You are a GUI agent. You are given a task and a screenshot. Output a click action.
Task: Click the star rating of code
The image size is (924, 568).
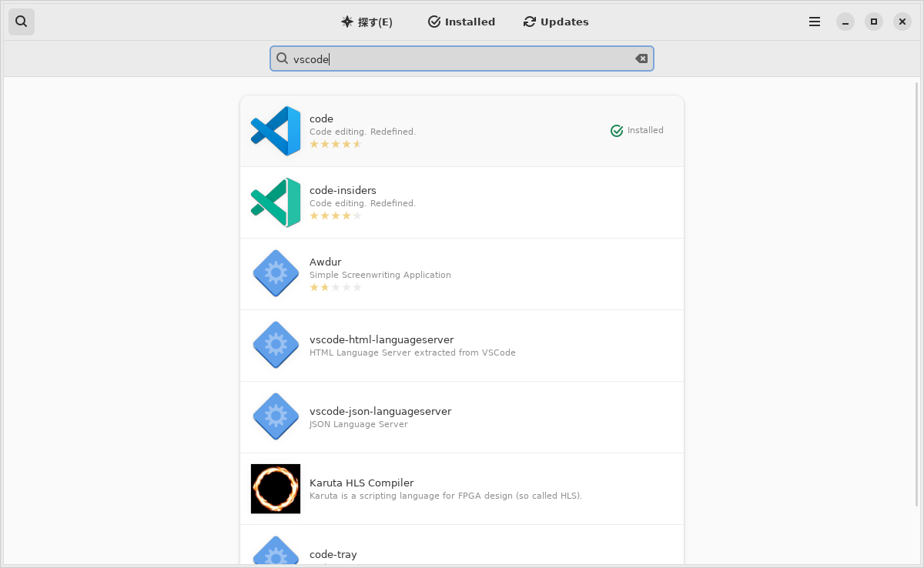coord(336,144)
